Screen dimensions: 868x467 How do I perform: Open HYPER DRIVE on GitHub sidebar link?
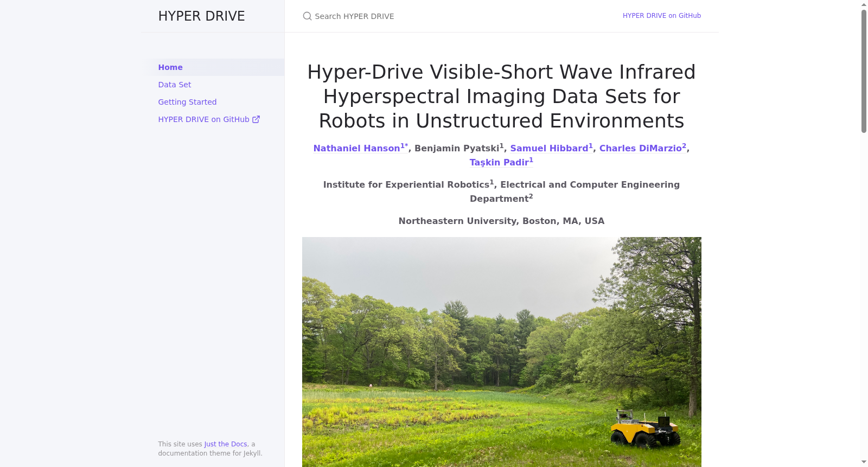click(214, 119)
